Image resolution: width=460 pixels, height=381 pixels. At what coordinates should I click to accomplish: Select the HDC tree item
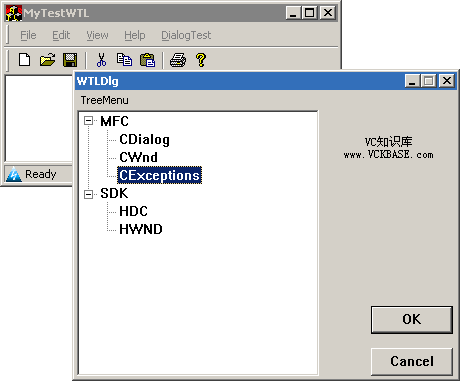pyautogui.click(x=133, y=211)
